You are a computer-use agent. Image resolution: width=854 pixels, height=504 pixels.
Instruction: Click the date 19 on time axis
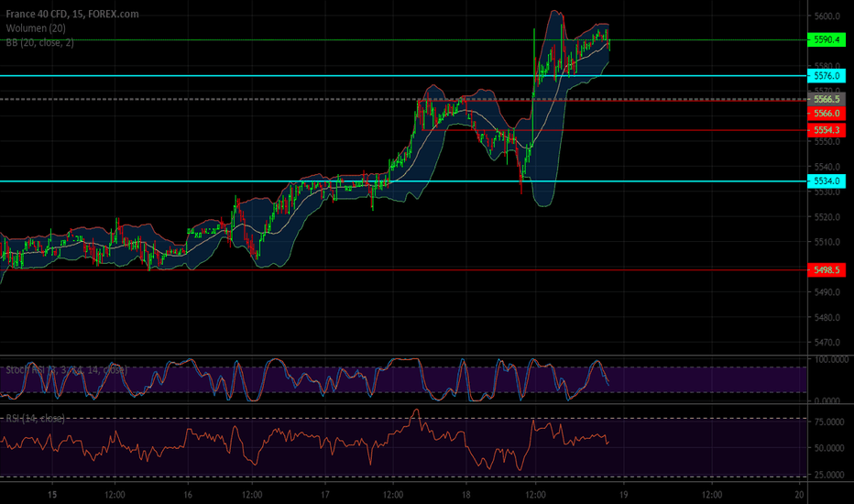[x=623, y=495]
